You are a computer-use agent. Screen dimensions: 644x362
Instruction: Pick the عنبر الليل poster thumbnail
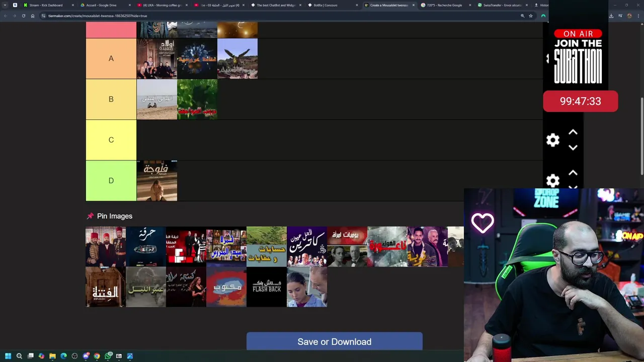pos(146,287)
